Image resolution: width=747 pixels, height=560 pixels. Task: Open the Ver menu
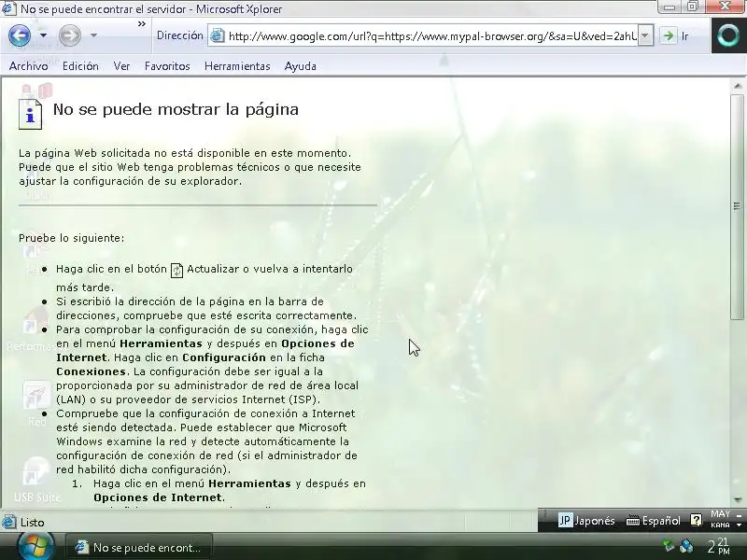(x=121, y=66)
